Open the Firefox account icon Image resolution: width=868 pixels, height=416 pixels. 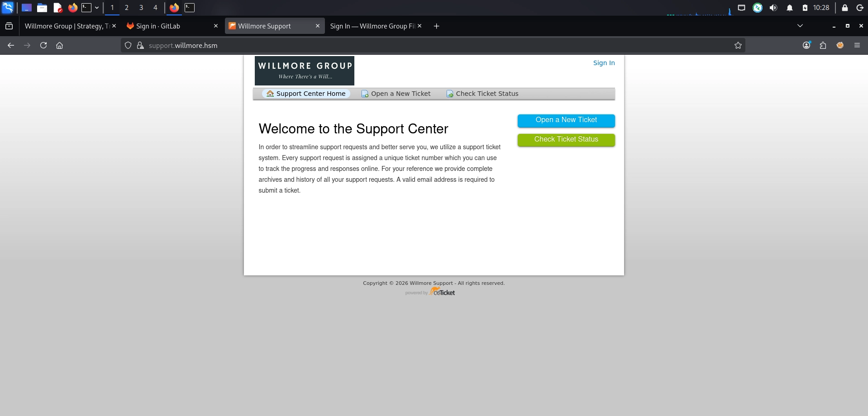pyautogui.click(x=806, y=45)
